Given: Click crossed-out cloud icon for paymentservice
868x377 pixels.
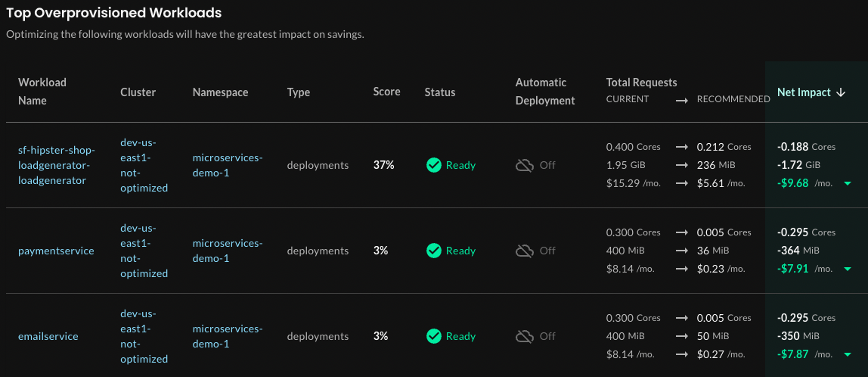Looking at the screenshot, I should click(525, 251).
